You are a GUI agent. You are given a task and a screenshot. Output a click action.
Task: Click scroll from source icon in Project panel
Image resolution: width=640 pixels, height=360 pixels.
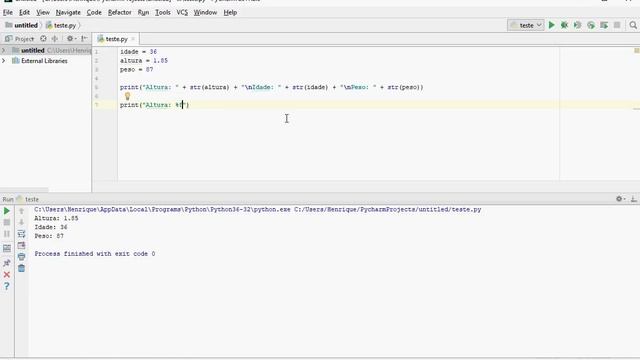43,39
